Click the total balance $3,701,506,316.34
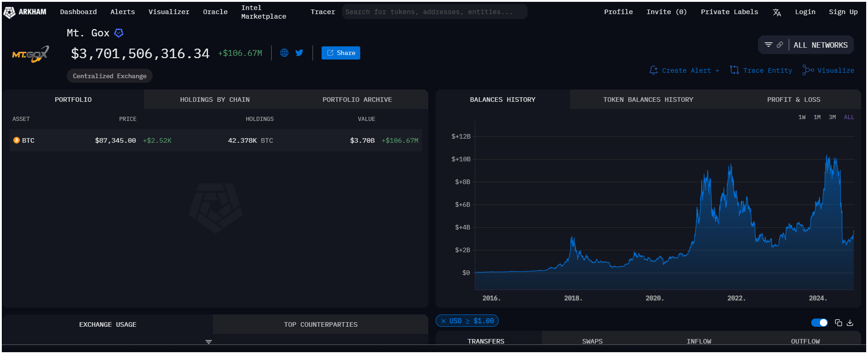 [x=140, y=54]
